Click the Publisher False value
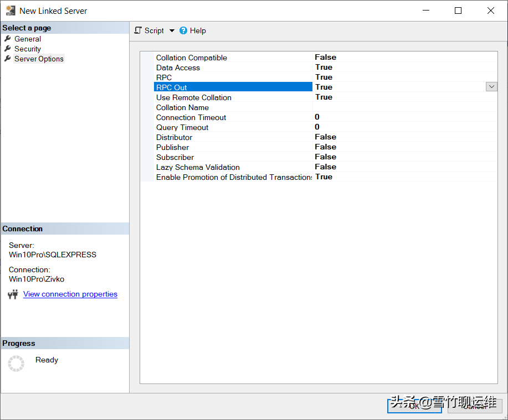This screenshot has width=508, height=420. pyautogui.click(x=326, y=147)
